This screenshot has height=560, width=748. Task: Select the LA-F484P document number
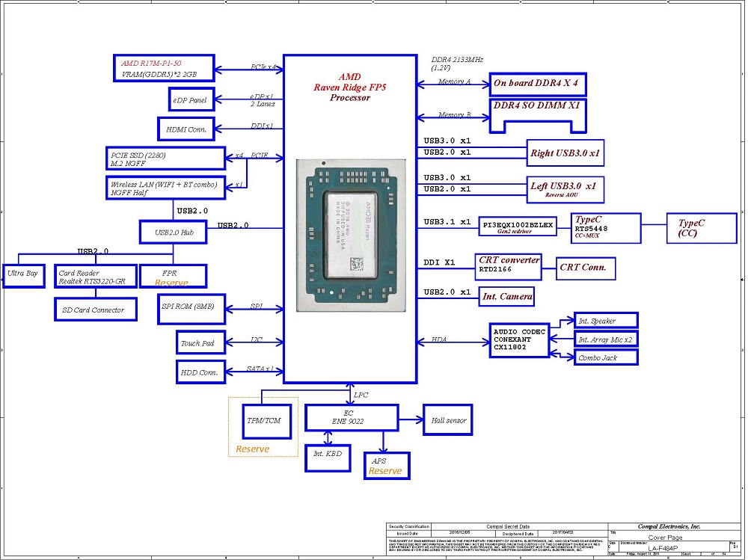point(663,549)
